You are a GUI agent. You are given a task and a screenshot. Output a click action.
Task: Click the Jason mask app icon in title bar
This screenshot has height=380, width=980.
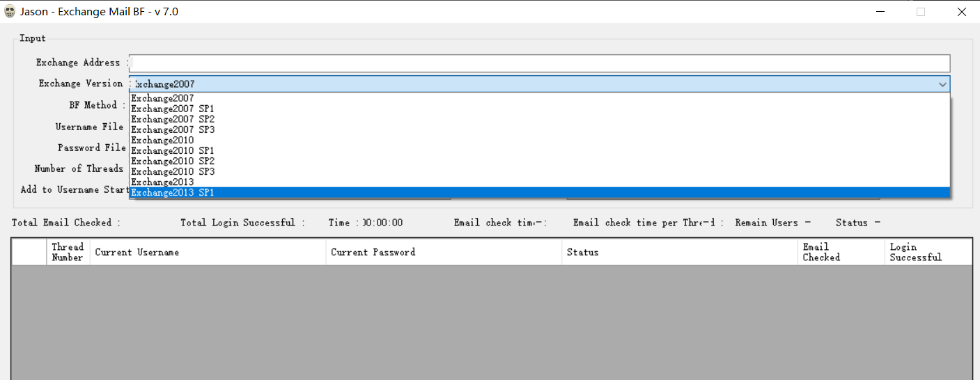tap(10, 11)
